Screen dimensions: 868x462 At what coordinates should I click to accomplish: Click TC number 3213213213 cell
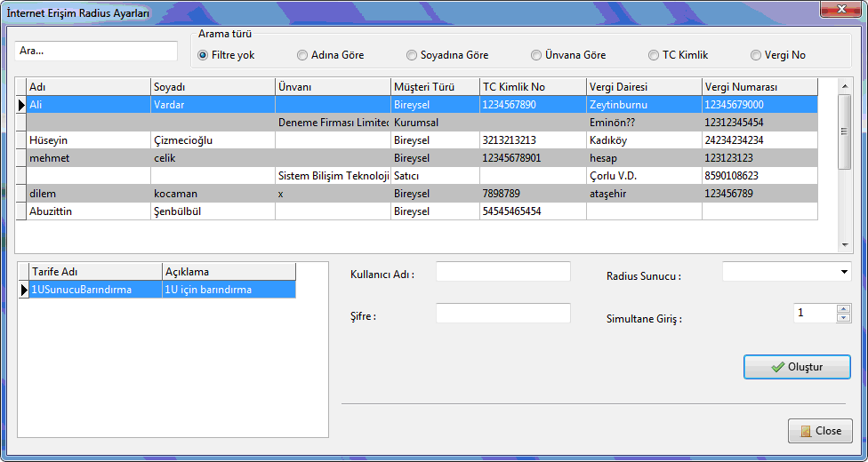click(x=533, y=140)
